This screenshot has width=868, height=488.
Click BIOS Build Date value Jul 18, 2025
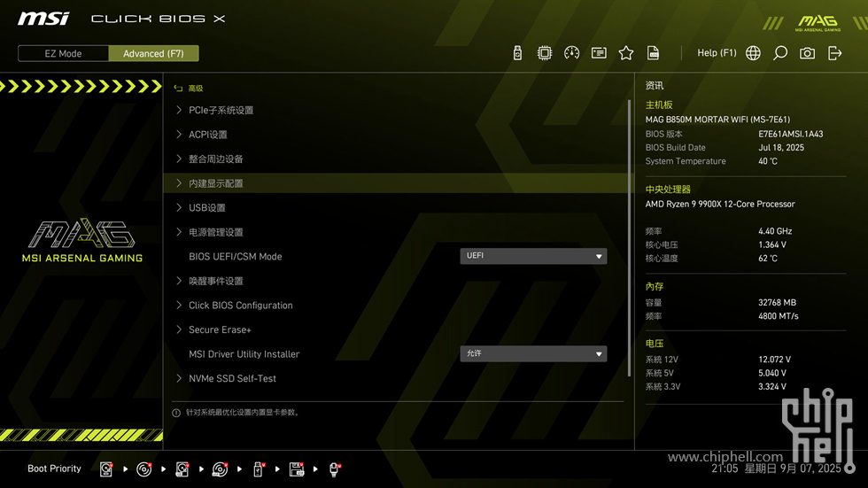pos(781,148)
